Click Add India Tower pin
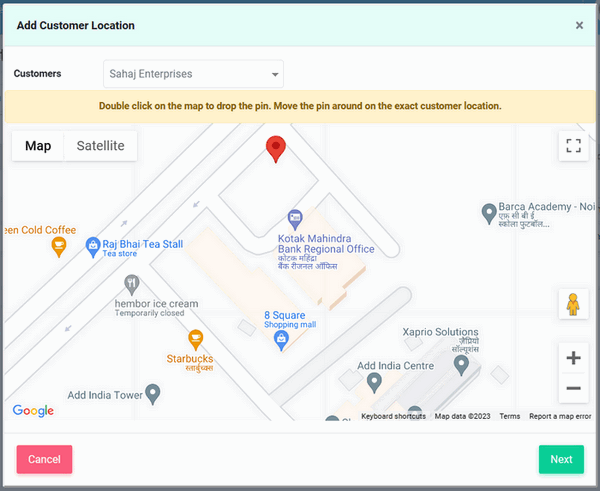Viewport: 600px width, 491px height. (x=153, y=394)
